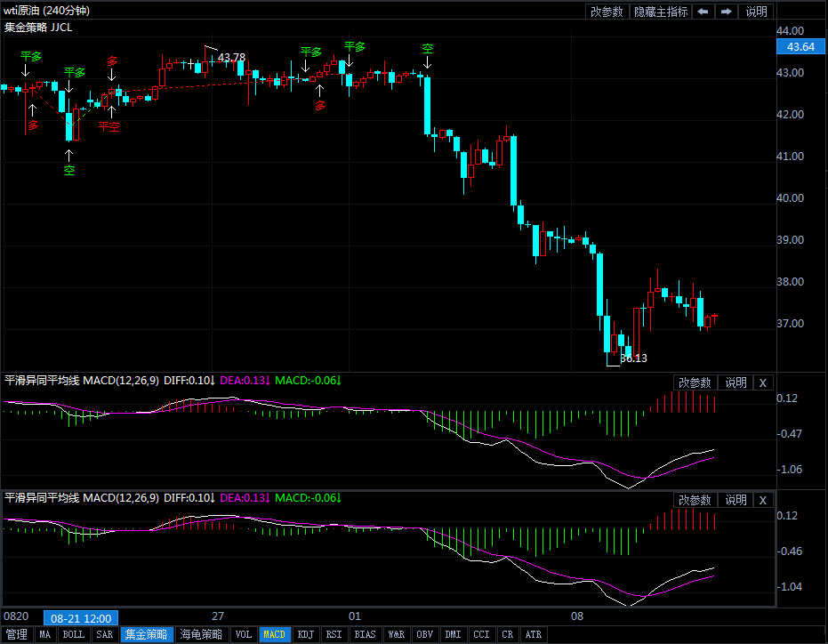This screenshot has width=828, height=644.
Task: Close the lower MACD panel with X
Action: coord(763,500)
